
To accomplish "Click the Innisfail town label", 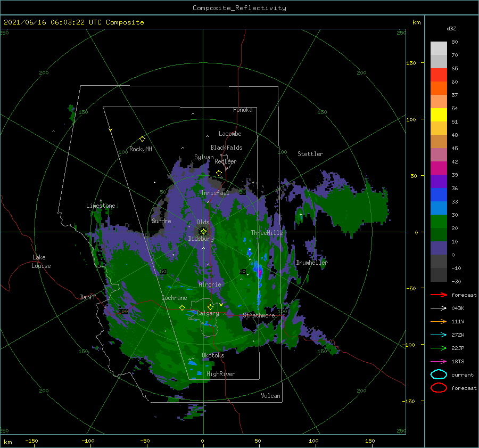I will 215,193.
